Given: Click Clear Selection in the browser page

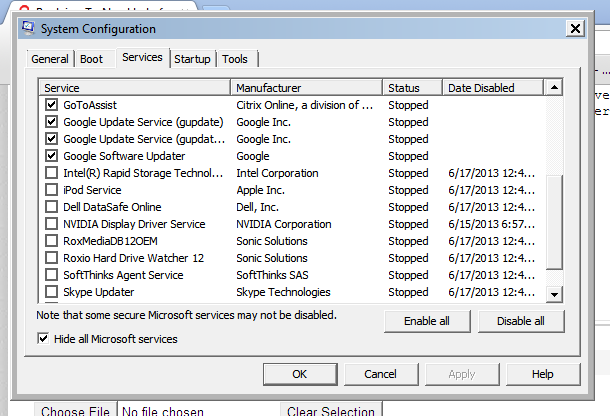Looking at the screenshot, I should 331,410.
